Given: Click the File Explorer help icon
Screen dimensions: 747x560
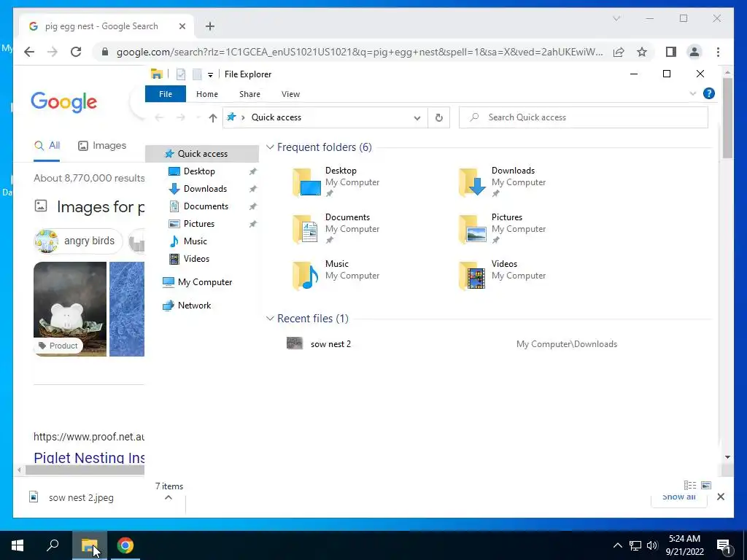Looking at the screenshot, I should 709,93.
